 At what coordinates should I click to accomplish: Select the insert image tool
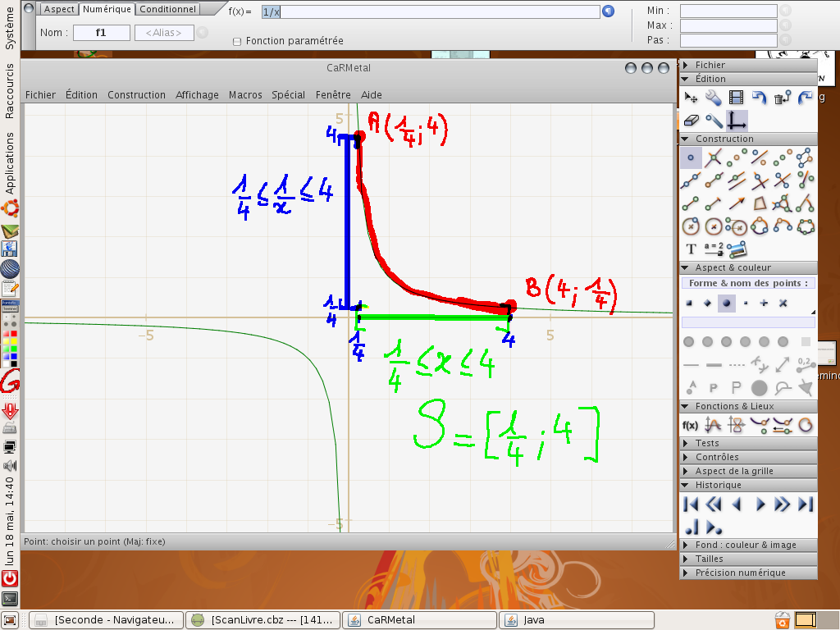coord(737,249)
